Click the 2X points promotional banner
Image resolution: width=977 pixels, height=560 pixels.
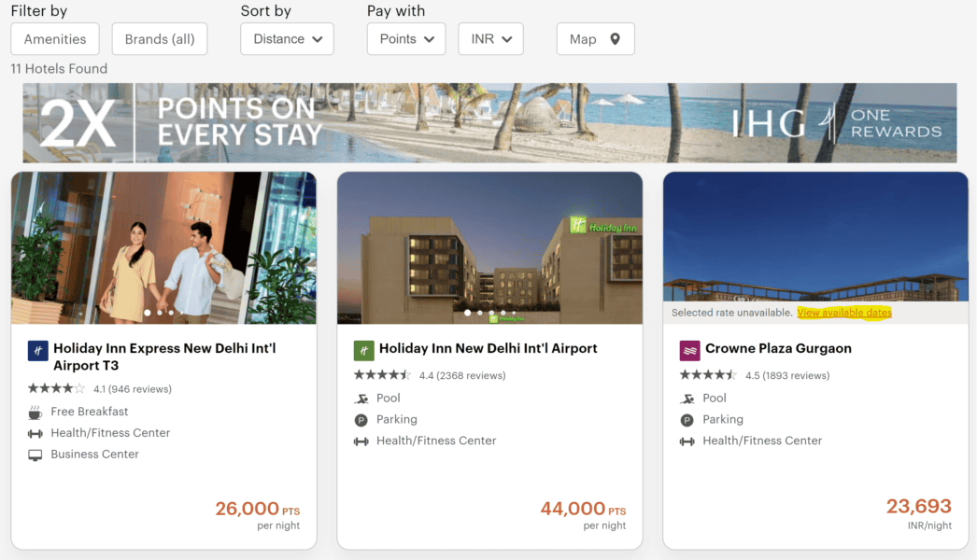[488, 121]
